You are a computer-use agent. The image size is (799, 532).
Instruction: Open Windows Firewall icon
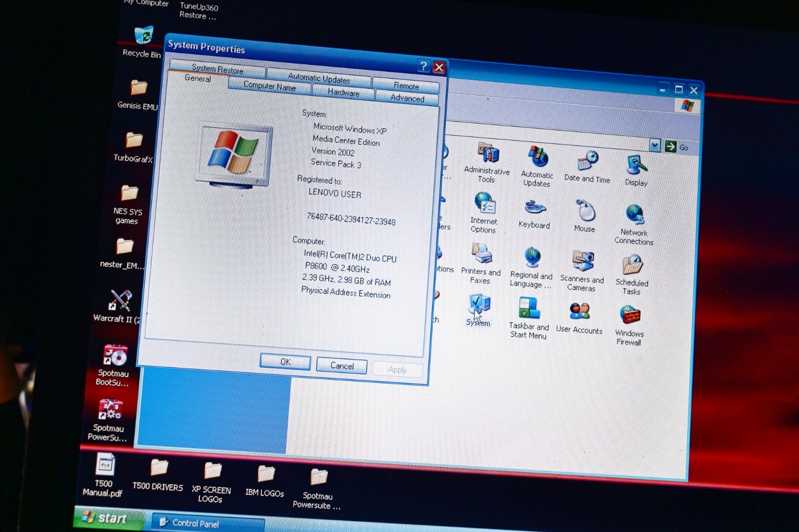point(629,325)
